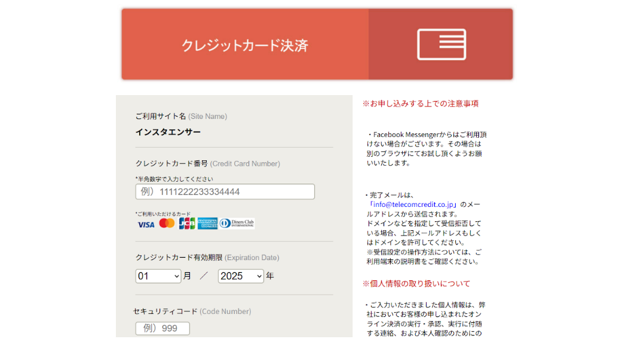The image size is (644, 348).
Task: Click the 年 label beside the year dropdown
Action: [x=269, y=276]
